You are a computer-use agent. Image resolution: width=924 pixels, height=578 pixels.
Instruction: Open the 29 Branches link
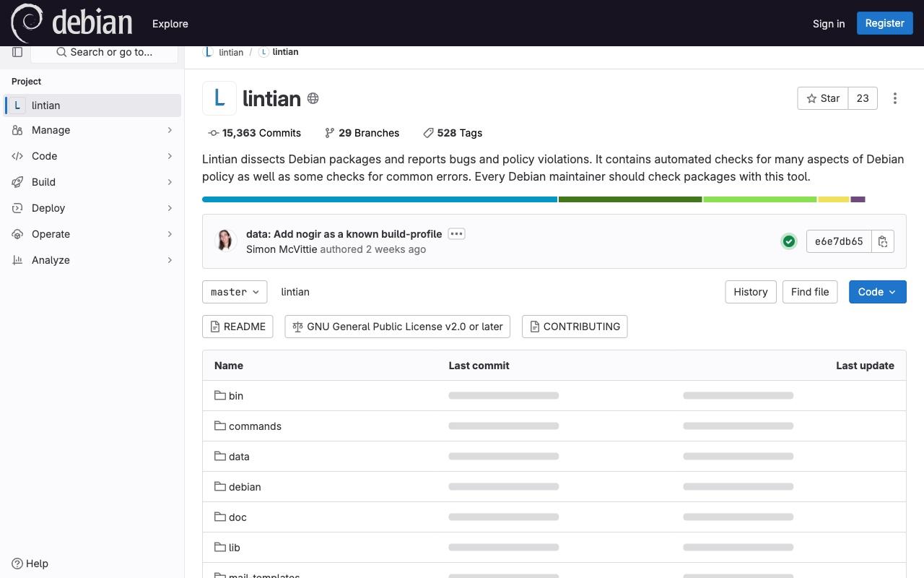(x=362, y=133)
